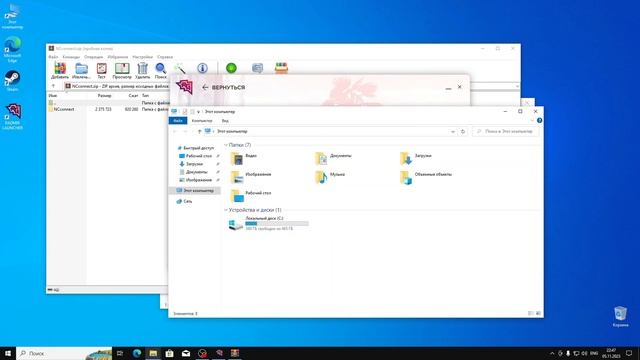Screen dimensions: 640x360
Task: Collapse the Папки (7) group
Action: pyautogui.click(x=226, y=145)
